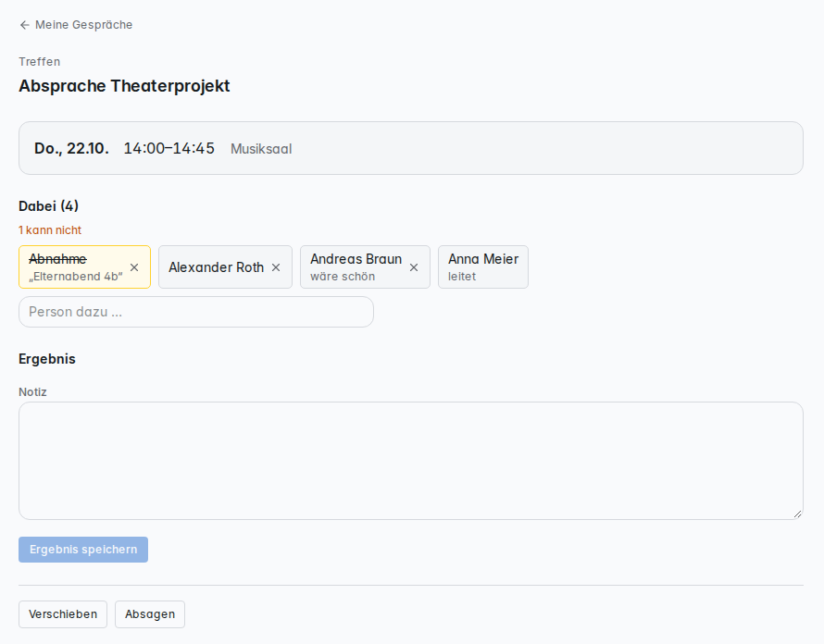Screen dimensions: 824x644
Task: Click the Musiksaal room label
Action: [261, 149]
